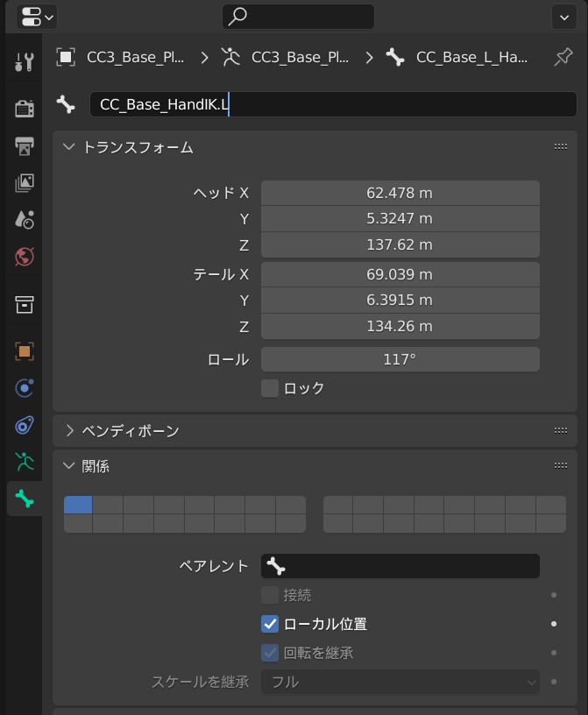This screenshot has height=715, width=588.
Task: Adjust the ロール value showing 117°
Action: [x=400, y=358]
